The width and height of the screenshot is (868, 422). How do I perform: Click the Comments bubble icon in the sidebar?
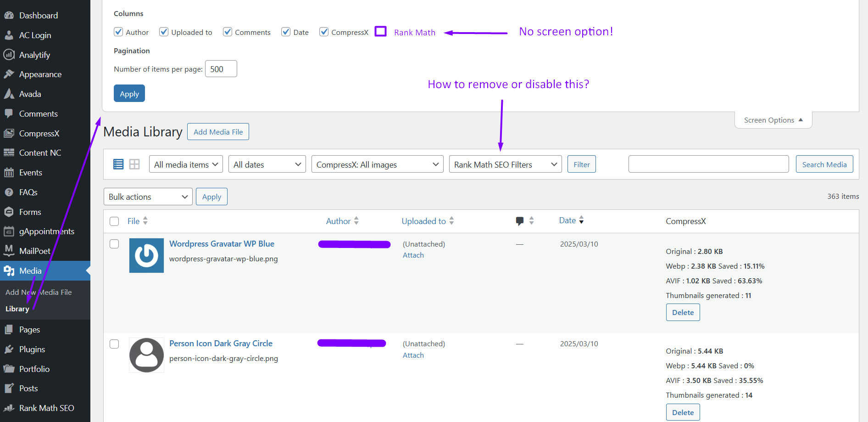(9, 113)
